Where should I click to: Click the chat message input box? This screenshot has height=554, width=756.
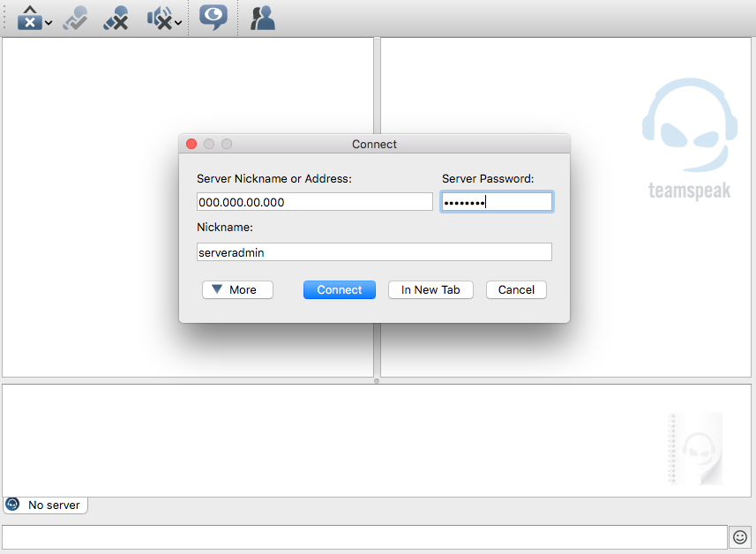click(363, 536)
